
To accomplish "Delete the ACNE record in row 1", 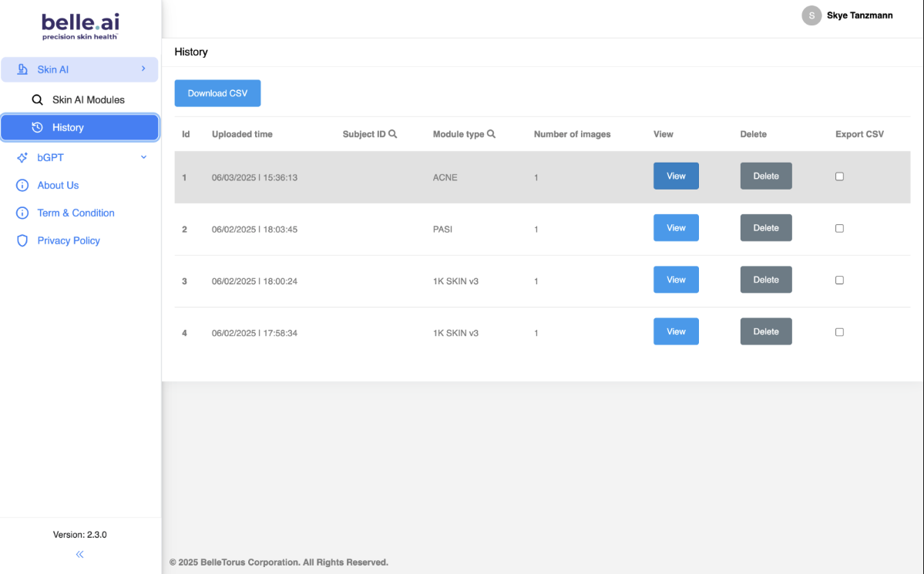I will click(765, 176).
